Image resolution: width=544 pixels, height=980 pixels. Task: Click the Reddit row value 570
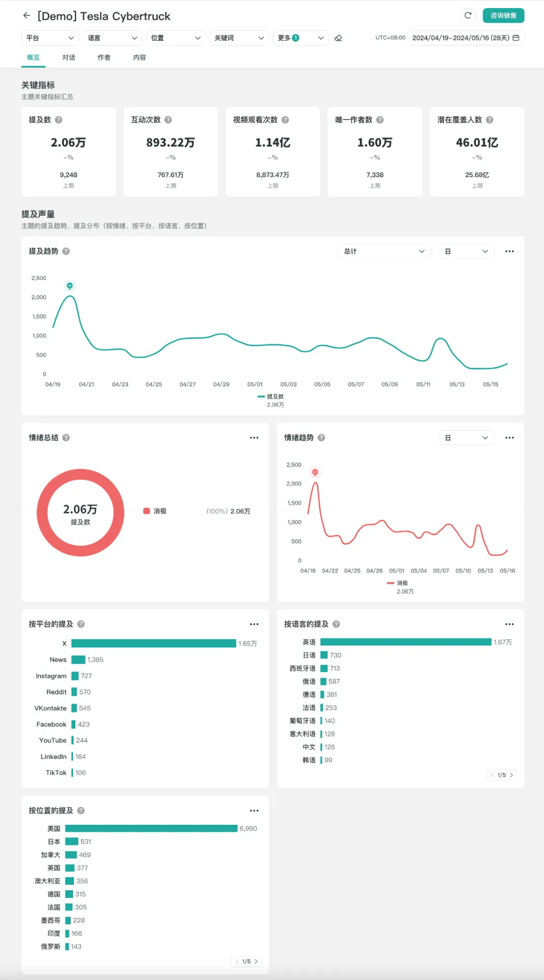(85, 692)
